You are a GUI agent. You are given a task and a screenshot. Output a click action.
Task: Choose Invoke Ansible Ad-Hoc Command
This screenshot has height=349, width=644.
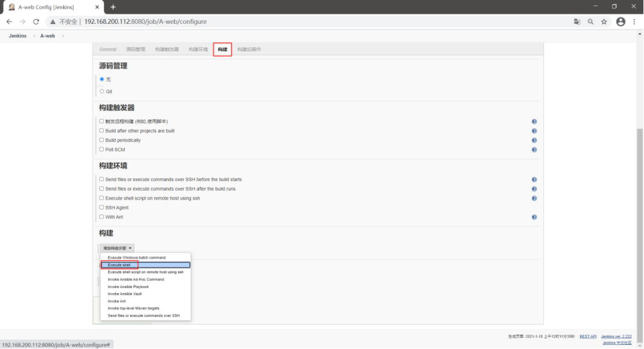145,280
